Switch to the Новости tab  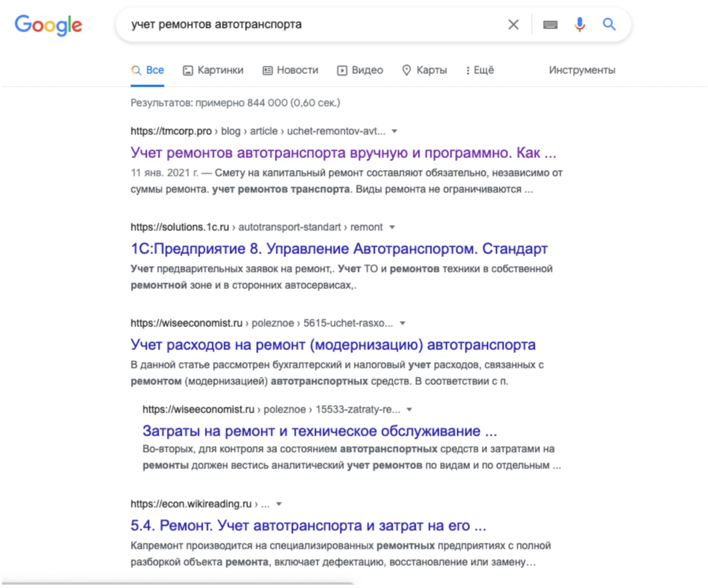[290, 70]
